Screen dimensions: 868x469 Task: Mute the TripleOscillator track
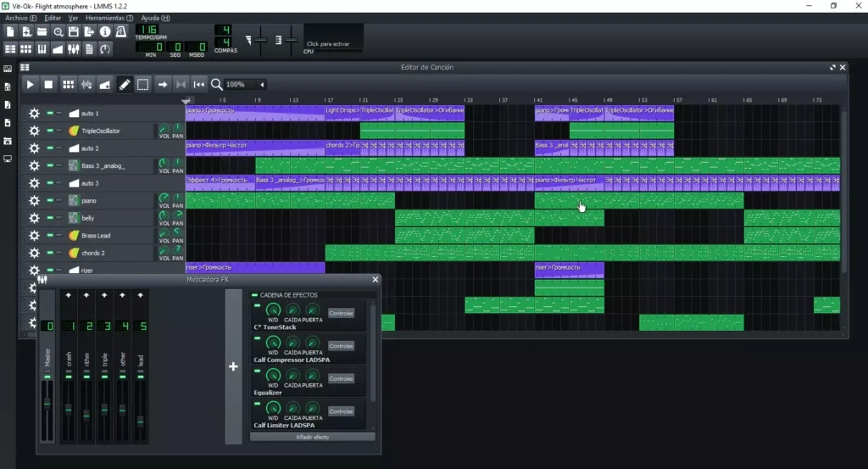(50, 131)
